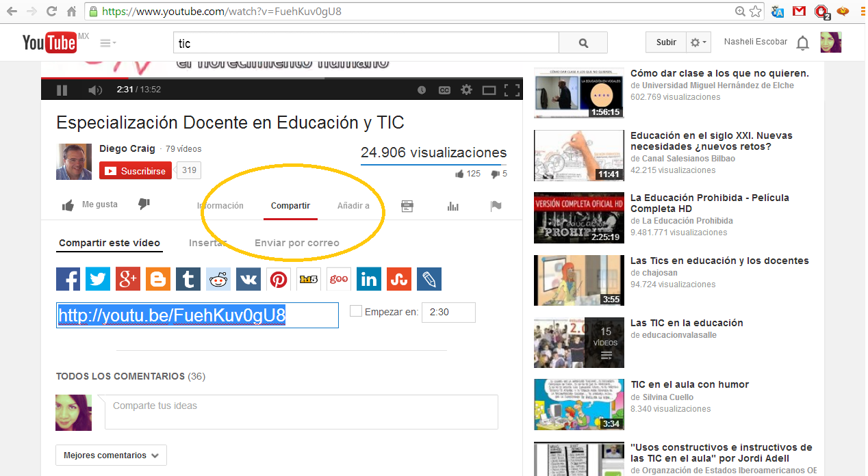Screen dimensions: 868x476
Task: Open La Educación Prohibida video thumbnail
Action: pyautogui.click(x=578, y=218)
